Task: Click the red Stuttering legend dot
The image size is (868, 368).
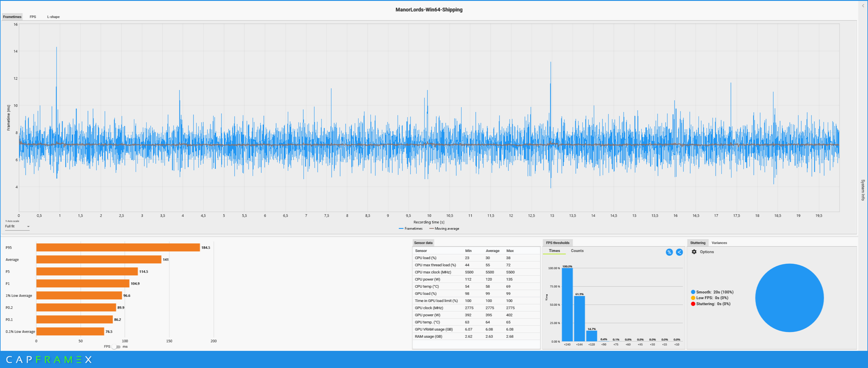Action: tap(693, 304)
